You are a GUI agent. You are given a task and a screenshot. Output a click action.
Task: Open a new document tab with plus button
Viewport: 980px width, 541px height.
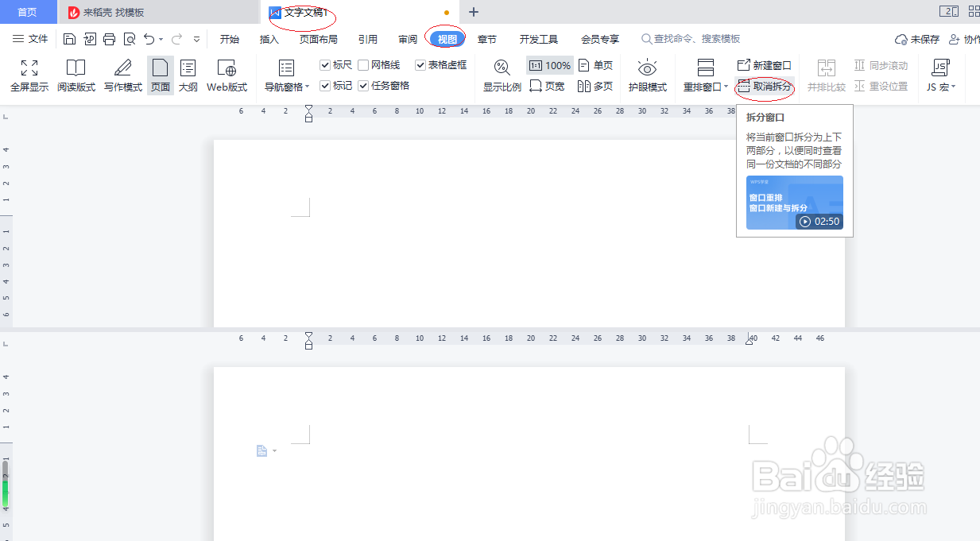pyautogui.click(x=474, y=12)
